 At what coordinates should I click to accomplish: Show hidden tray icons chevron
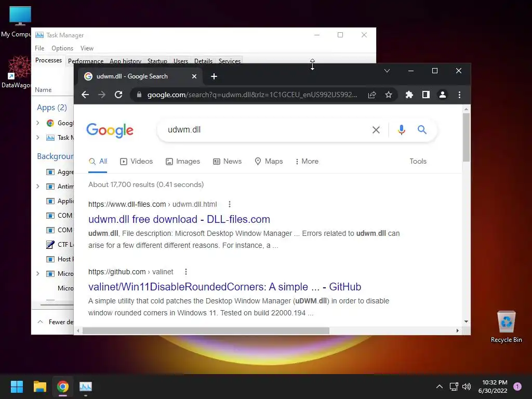[440, 387]
